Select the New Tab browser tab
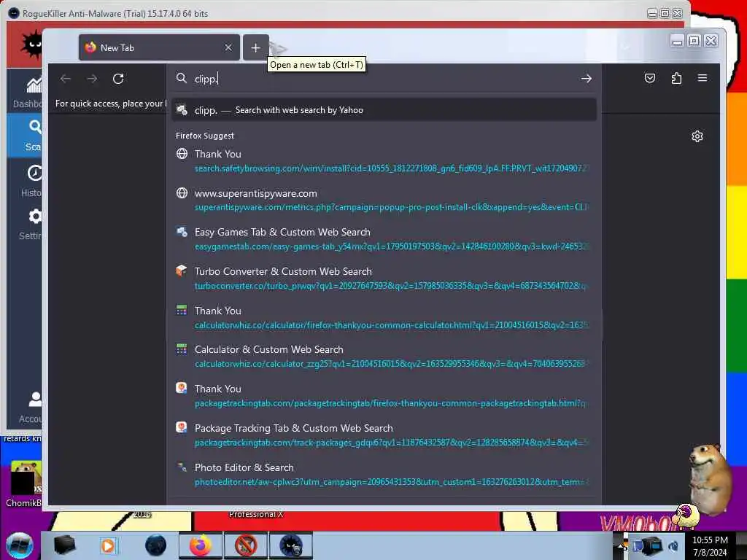This screenshot has width=747, height=560. [x=158, y=47]
